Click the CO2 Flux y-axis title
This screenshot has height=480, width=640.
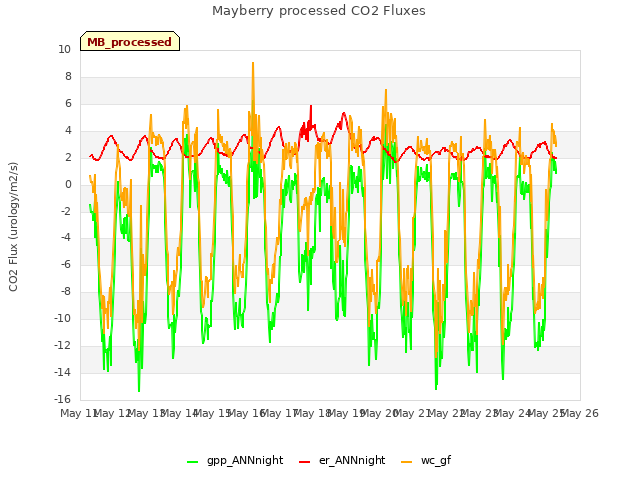click(x=13, y=227)
